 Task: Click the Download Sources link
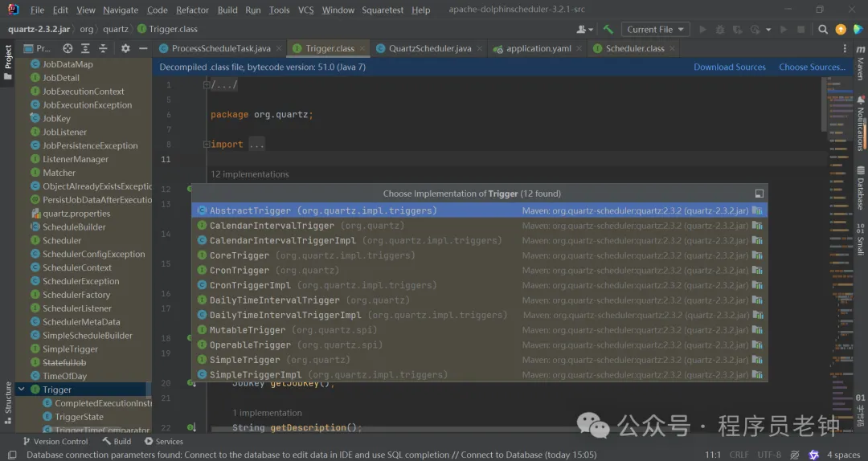[730, 67]
